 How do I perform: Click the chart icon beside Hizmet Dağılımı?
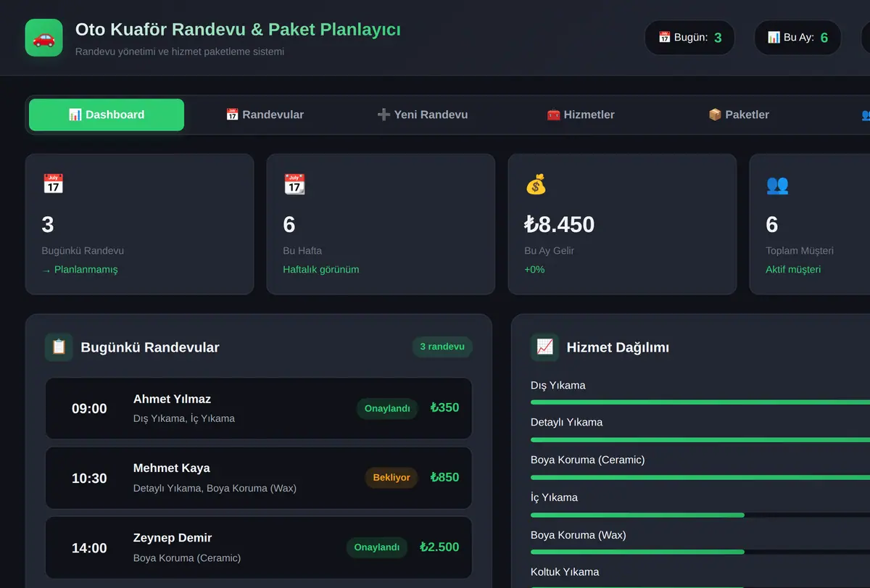(x=544, y=347)
